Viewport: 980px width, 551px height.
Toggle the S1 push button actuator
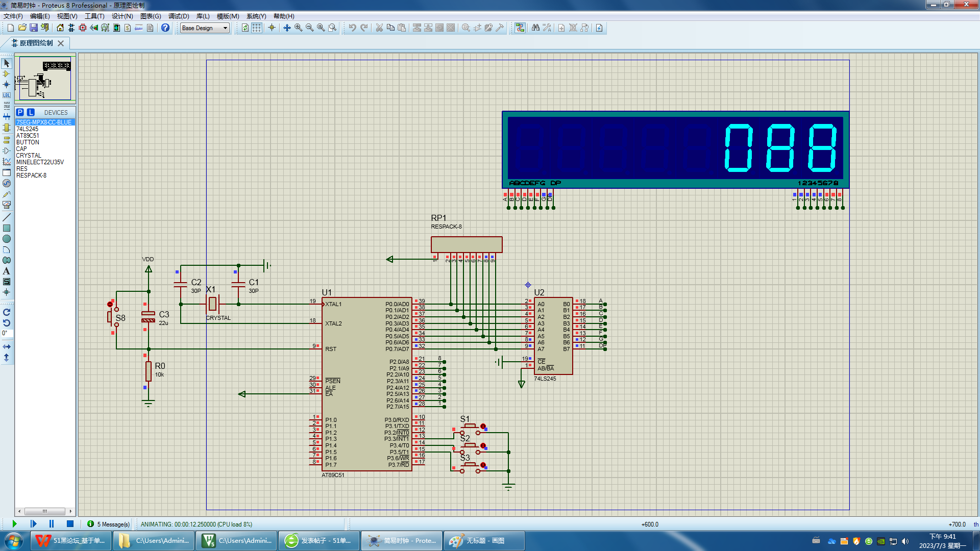[483, 426]
